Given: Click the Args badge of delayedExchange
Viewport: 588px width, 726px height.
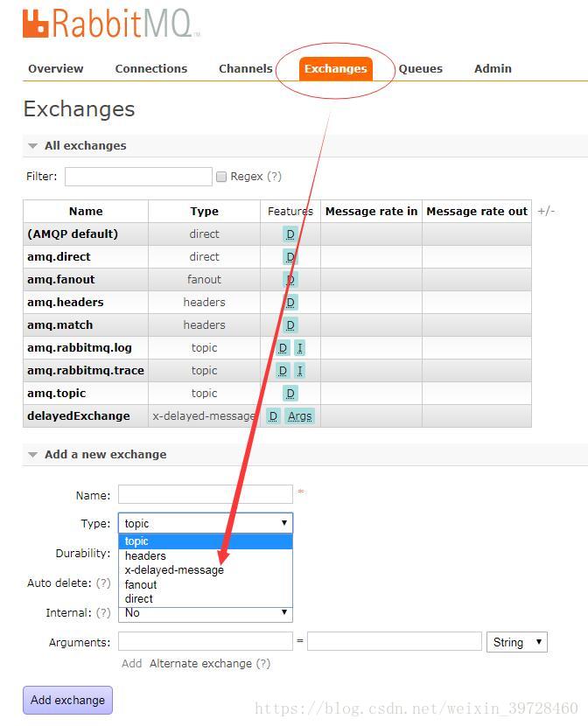Looking at the screenshot, I should pos(299,415).
